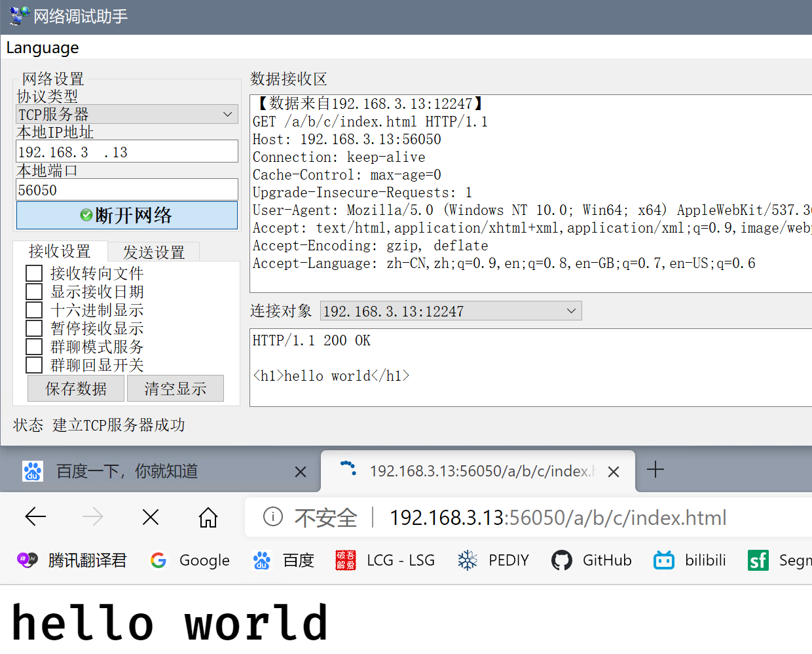
Task: Open the bilibili bookmark
Action: point(690,560)
